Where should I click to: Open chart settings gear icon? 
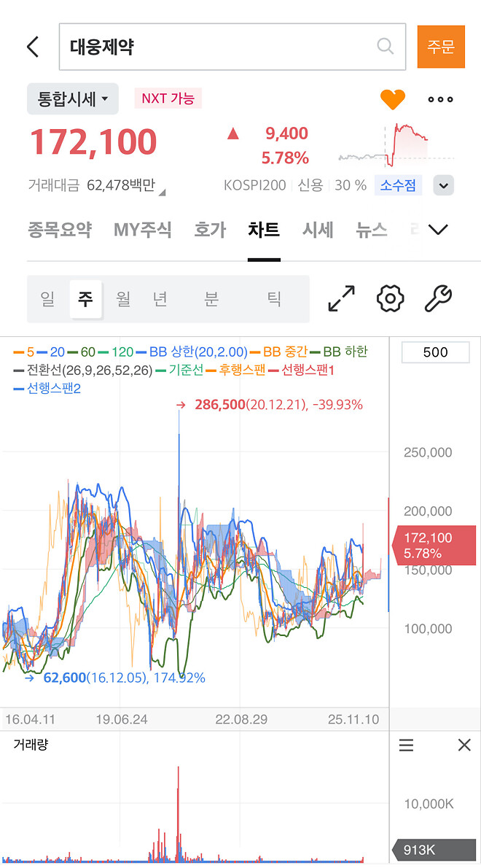[391, 298]
